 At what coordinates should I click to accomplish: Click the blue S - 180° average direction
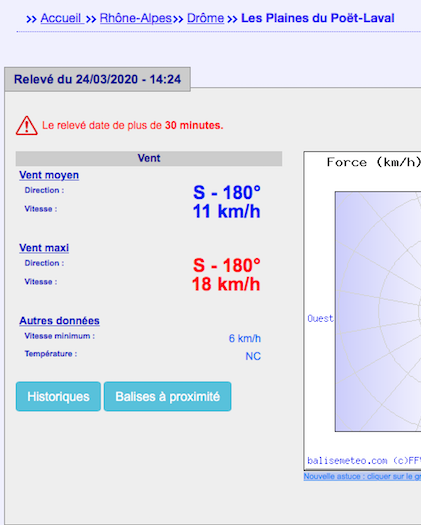click(x=227, y=193)
